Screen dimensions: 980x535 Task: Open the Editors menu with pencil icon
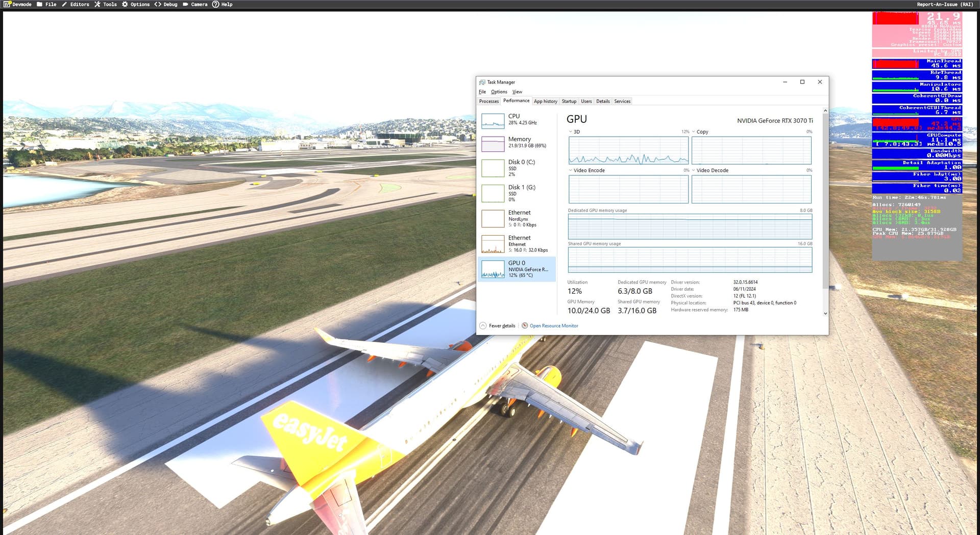(x=76, y=5)
